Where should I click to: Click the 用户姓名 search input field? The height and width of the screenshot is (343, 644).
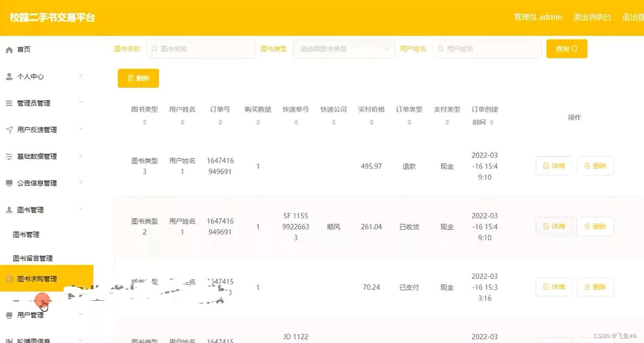(487, 49)
